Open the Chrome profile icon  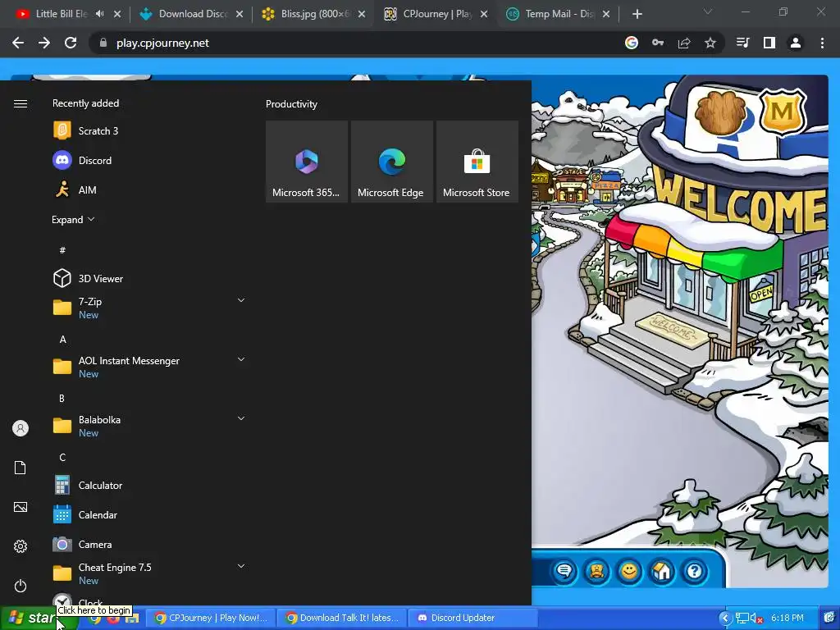pos(796,43)
